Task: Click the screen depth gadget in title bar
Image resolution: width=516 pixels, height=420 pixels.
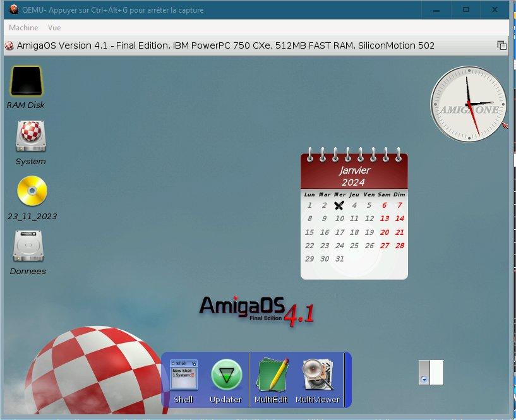Action: [501, 45]
